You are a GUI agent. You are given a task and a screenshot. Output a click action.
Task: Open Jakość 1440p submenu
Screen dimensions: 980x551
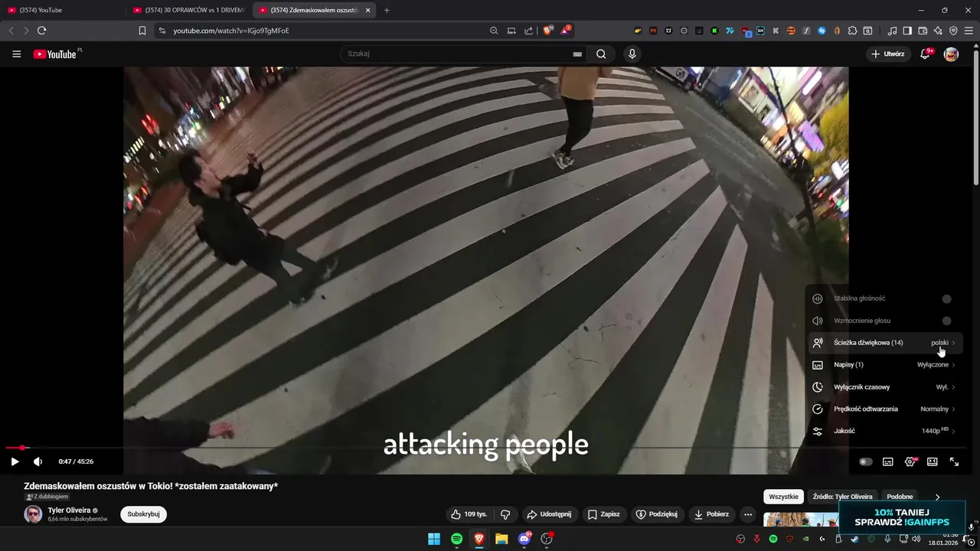884,431
